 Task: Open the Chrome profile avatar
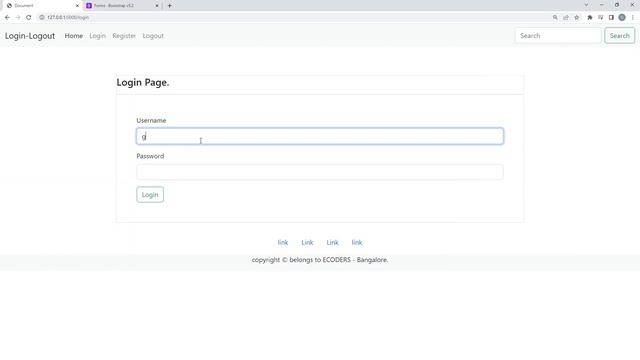click(622, 18)
